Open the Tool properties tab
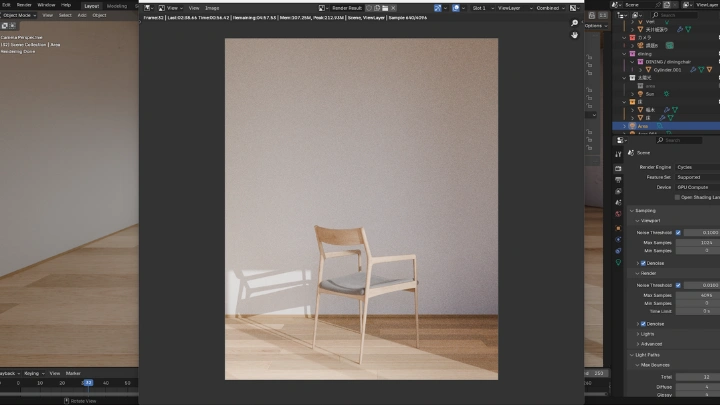The height and width of the screenshot is (405, 720). pyautogui.click(x=618, y=154)
